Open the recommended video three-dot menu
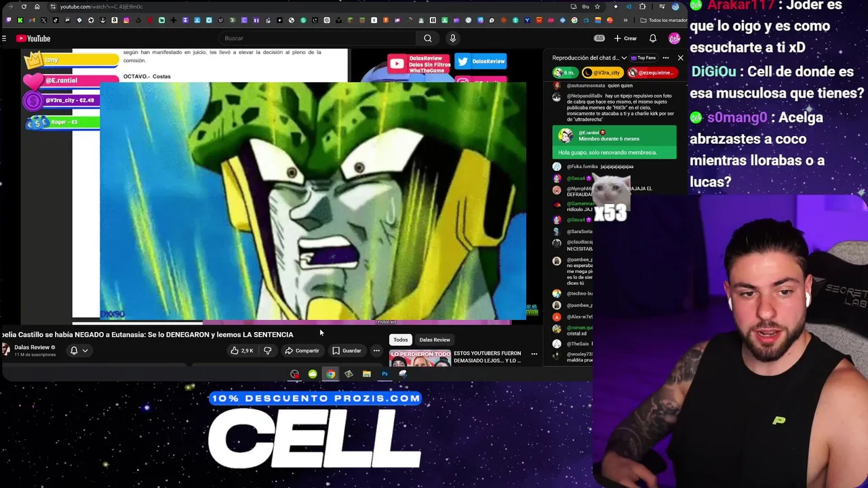The width and height of the screenshot is (868, 488). click(534, 354)
